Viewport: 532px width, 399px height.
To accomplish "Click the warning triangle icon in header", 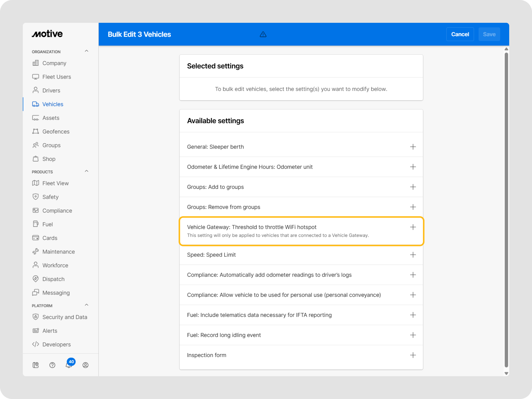I will (x=263, y=34).
